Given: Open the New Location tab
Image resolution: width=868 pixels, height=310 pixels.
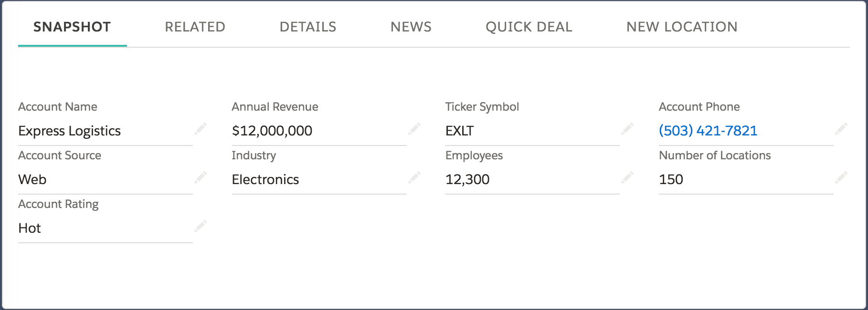Looking at the screenshot, I should [x=682, y=27].
